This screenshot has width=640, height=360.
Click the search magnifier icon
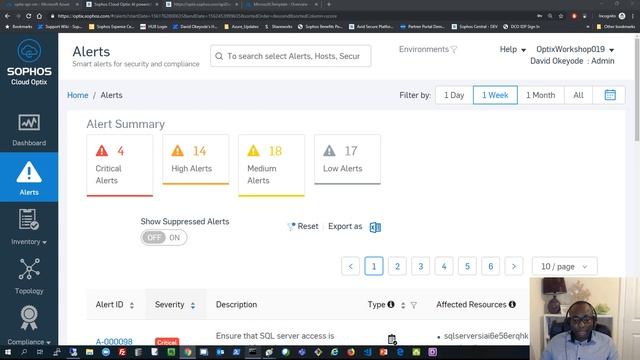click(x=219, y=56)
